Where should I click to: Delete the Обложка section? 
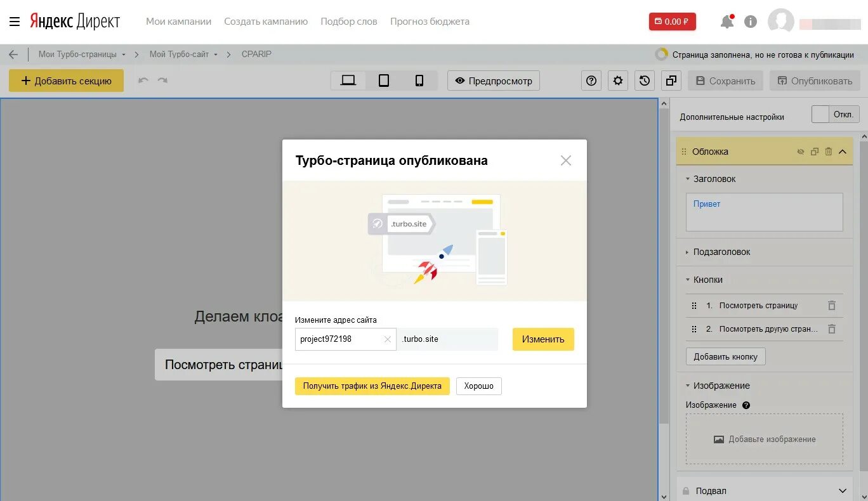point(828,152)
